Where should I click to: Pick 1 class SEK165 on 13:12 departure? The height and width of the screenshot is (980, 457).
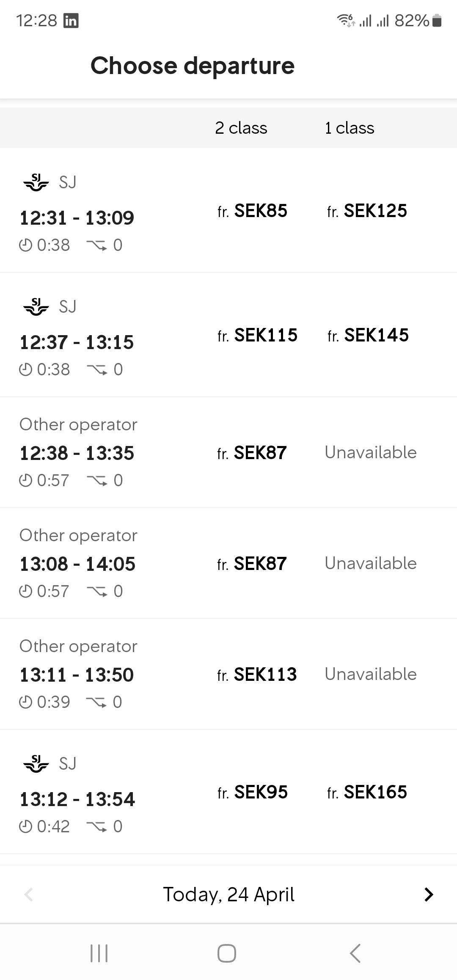click(x=367, y=792)
